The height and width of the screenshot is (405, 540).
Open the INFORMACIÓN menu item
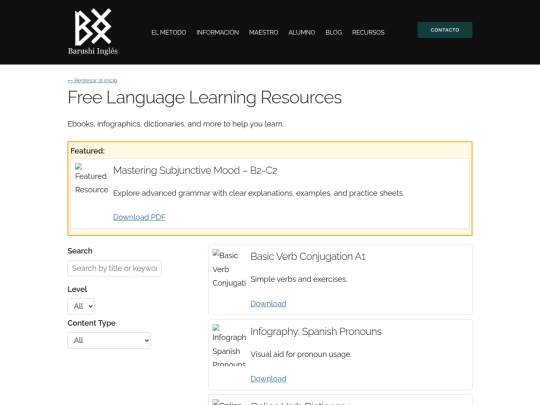point(218,32)
